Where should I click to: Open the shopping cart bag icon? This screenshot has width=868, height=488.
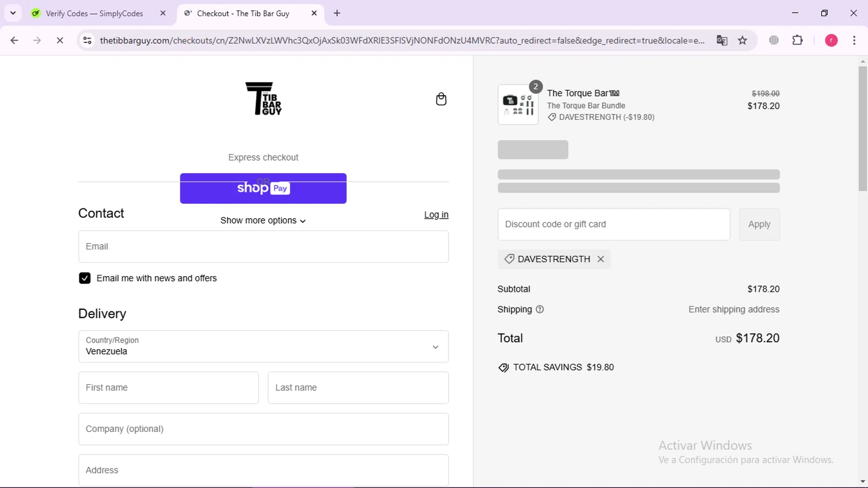(441, 99)
